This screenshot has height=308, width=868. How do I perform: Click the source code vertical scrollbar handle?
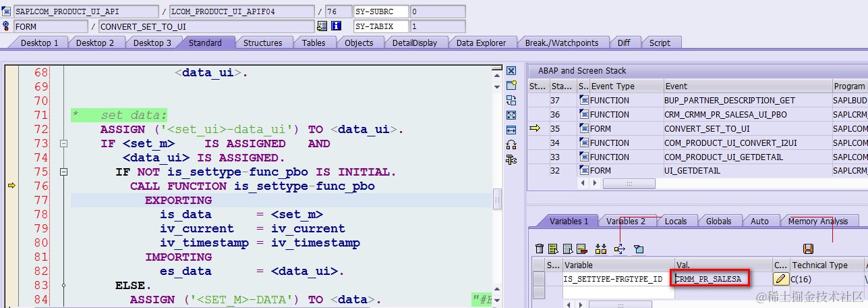click(x=498, y=198)
